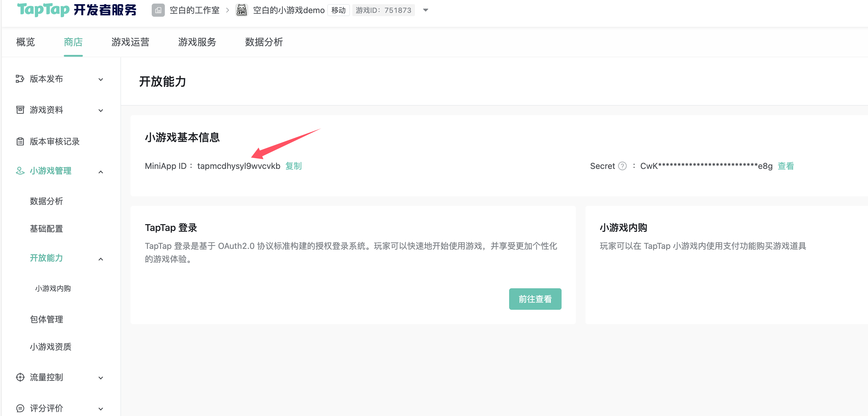Open 版本发布 in the sidebar

[46, 79]
